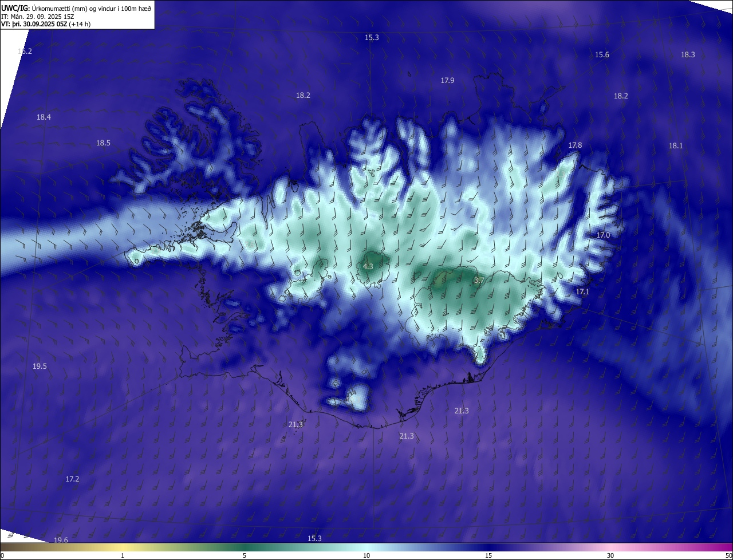Click the 17.9 value label
The height and width of the screenshot is (560, 733).
tap(447, 81)
